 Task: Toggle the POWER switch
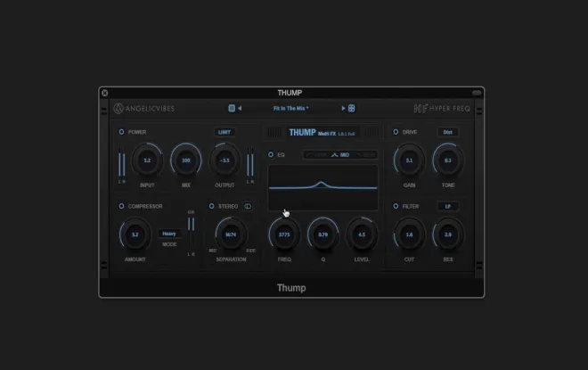point(121,132)
